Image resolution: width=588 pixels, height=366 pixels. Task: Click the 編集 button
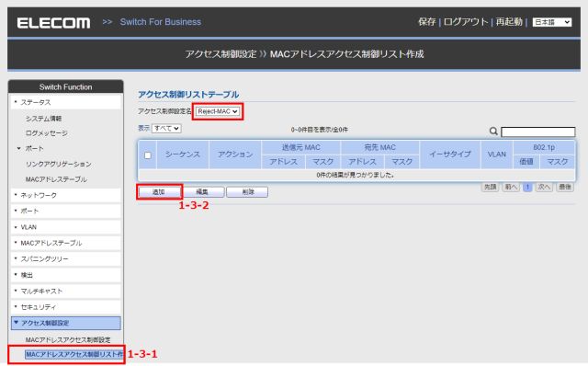coord(202,192)
